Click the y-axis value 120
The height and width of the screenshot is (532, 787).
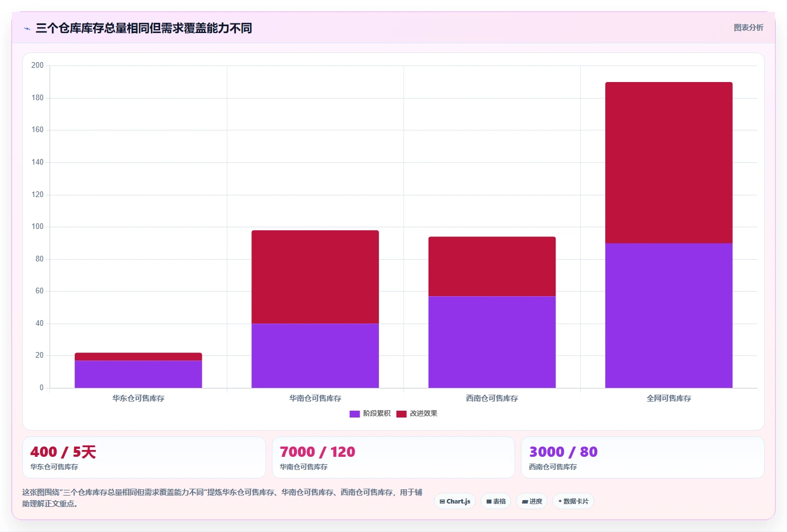[x=38, y=195]
